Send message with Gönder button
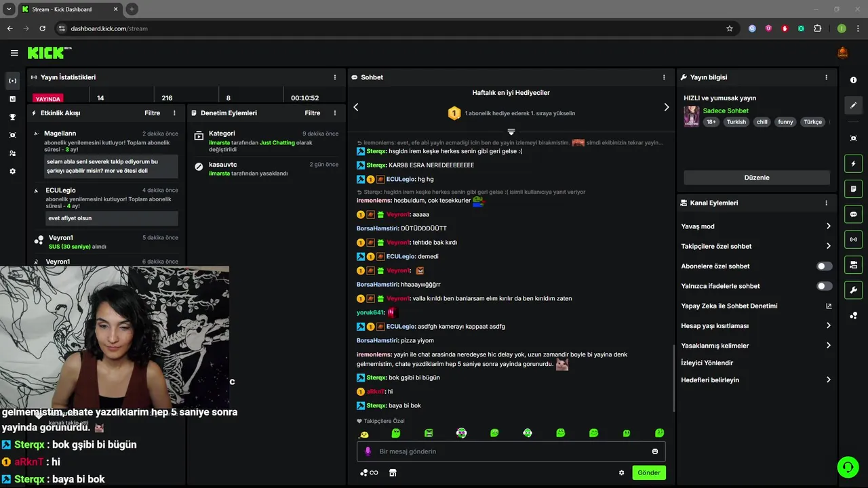The image size is (868, 488). tap(649, 473)
